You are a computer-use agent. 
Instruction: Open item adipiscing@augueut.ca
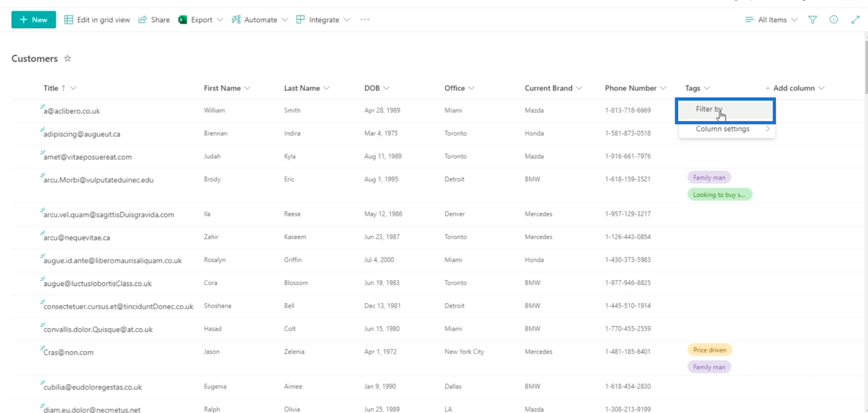click(x=82, y=134)
